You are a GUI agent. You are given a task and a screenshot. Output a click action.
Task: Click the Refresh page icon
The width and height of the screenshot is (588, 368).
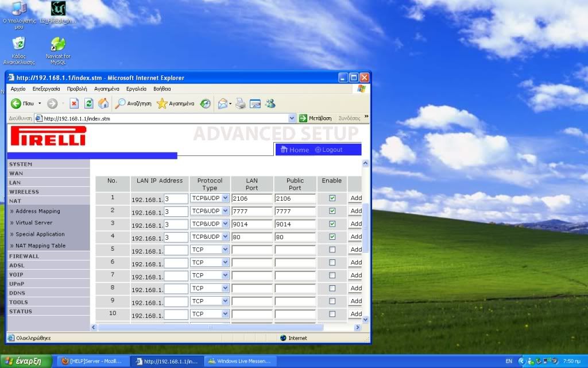pos(89,103)
